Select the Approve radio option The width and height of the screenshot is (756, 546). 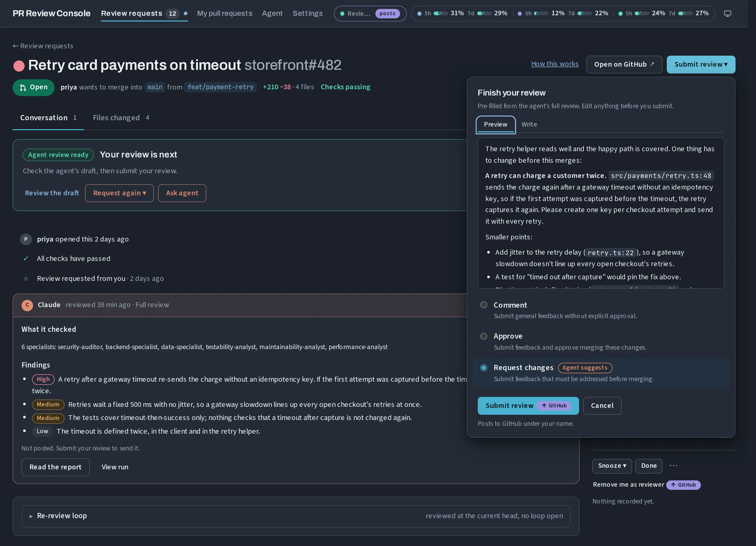pyautogui.click(x=484, y=336)
